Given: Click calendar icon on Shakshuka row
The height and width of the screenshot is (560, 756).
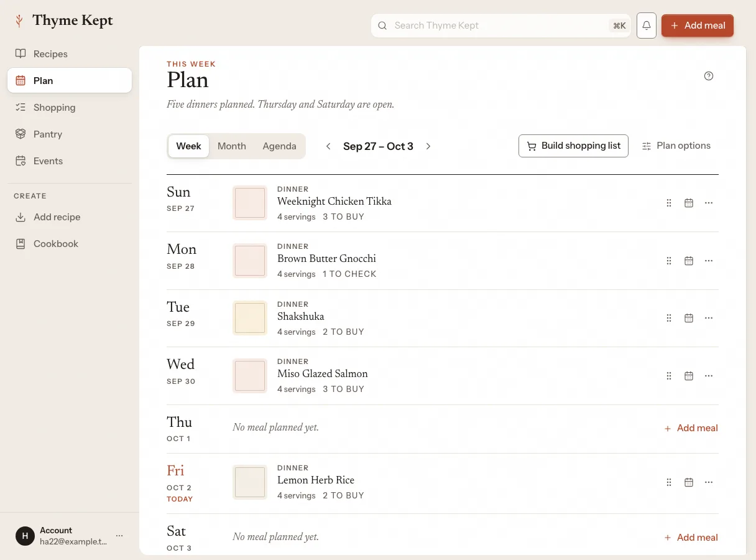Looking at the screenshot, I should [689, 318].
